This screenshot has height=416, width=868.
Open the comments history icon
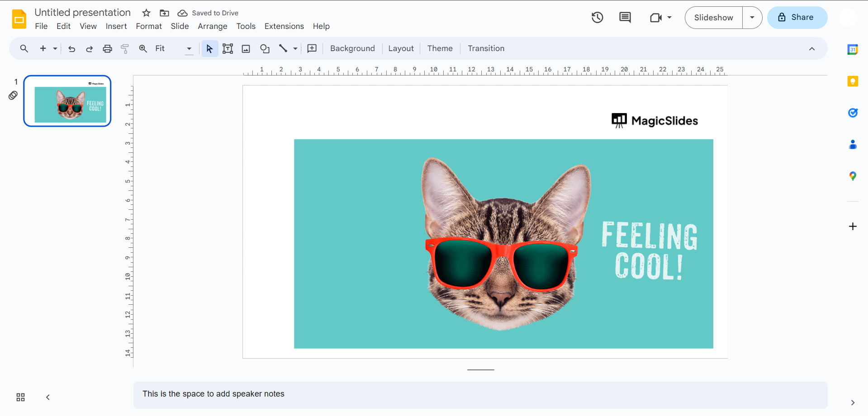pyautogui.click(x=625, y=18)
